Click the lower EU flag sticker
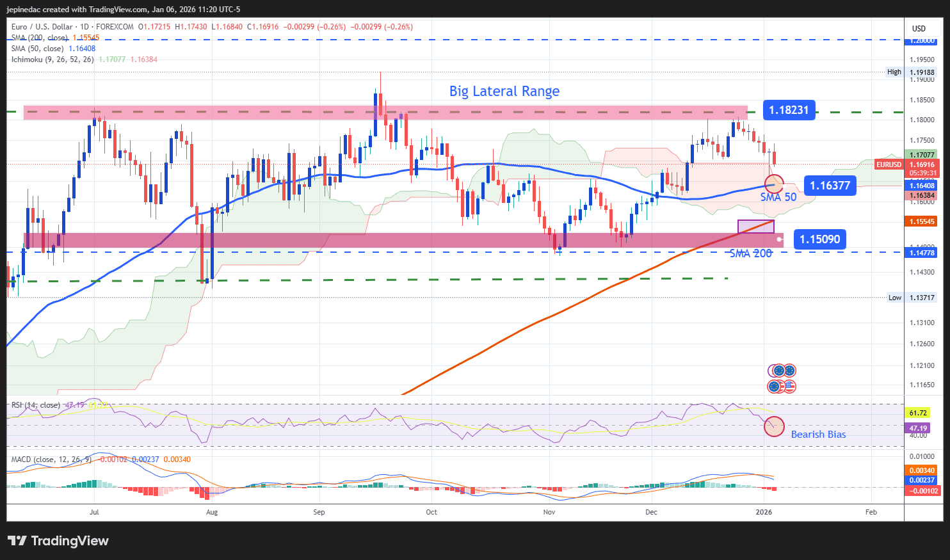The image size is (950, 560). coord(774,387)
